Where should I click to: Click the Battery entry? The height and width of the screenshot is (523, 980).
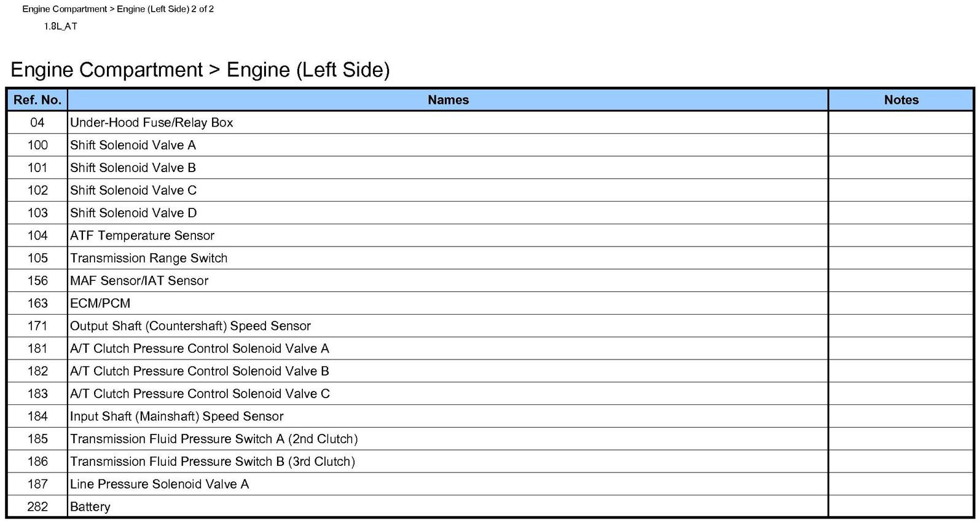(90, 507)
